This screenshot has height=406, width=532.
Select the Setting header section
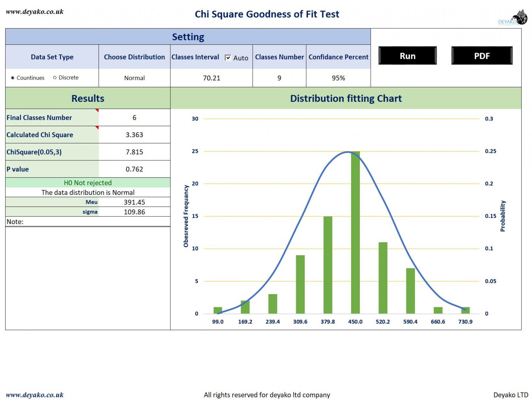pos(188,37)
